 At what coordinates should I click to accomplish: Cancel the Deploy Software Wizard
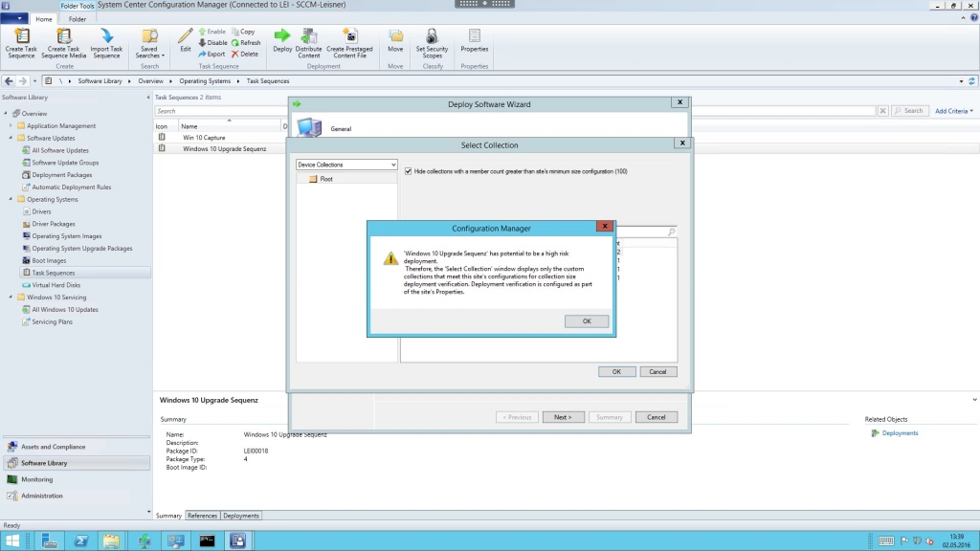[657, 417]
